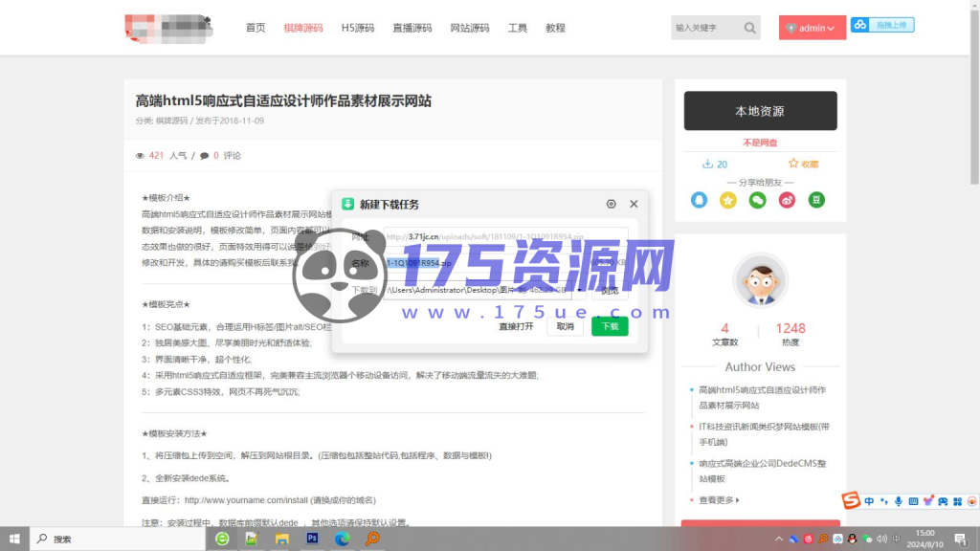Click 直接打开 in download dialog
980x551 pixels.
(516, 326)
